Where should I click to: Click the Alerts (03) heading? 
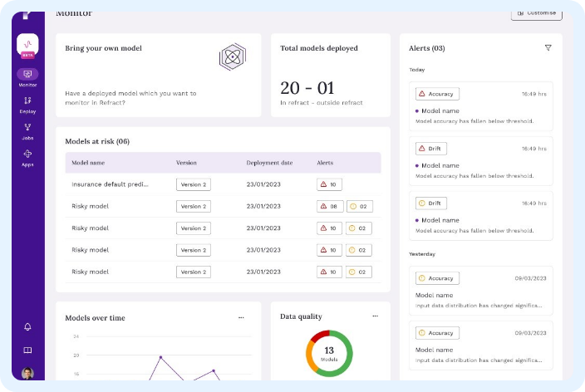[427, 48]
